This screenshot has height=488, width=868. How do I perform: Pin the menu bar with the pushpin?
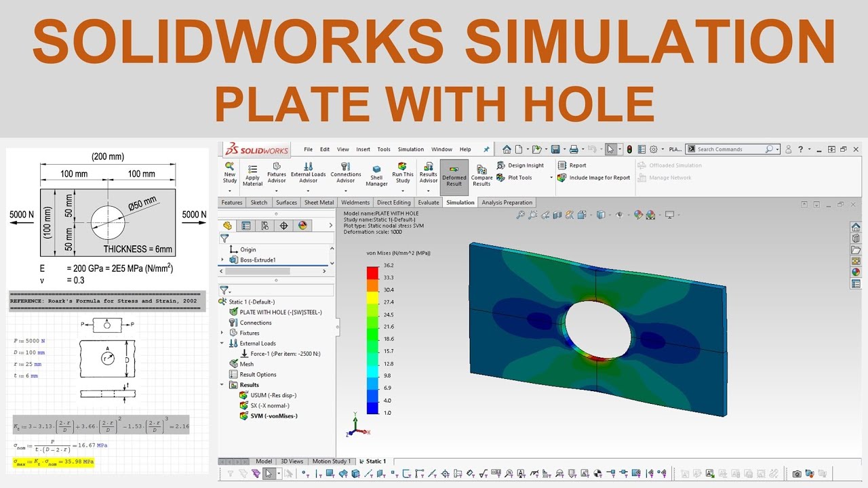click(486, 149)
